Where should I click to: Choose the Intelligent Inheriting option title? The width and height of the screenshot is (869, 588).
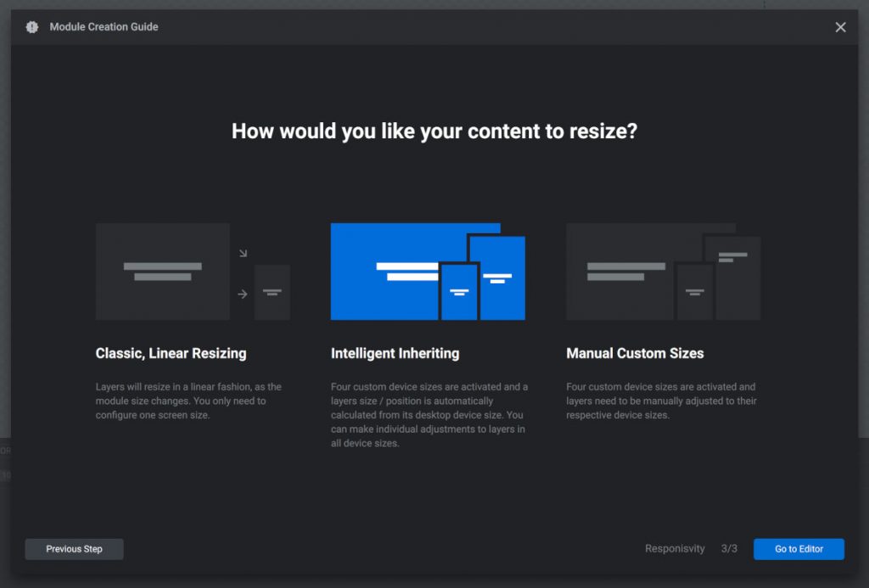pyautogui.click(x=395, y=353)
